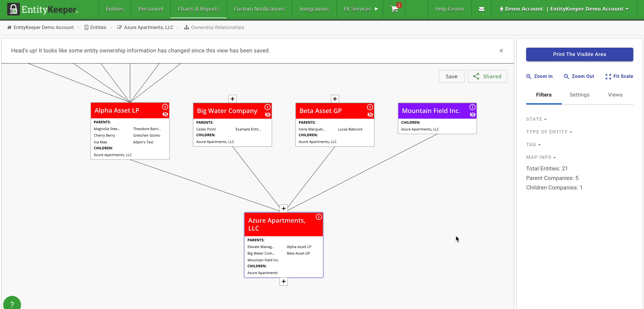Expand parents above Beta Asset GP
644x309 pixels.
coord(335,99)
